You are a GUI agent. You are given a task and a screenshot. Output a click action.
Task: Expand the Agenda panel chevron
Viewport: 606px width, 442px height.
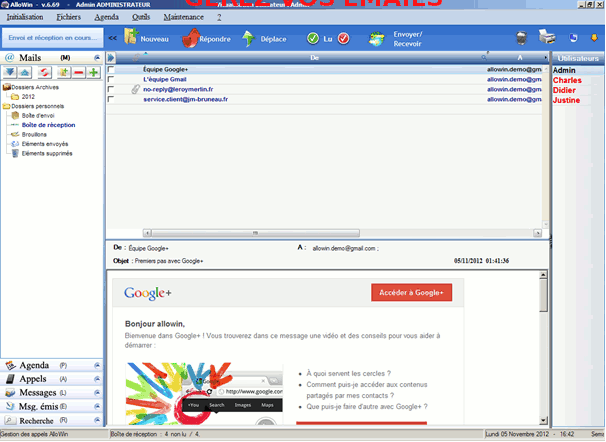pyautogui.click(x=97, y=366)
